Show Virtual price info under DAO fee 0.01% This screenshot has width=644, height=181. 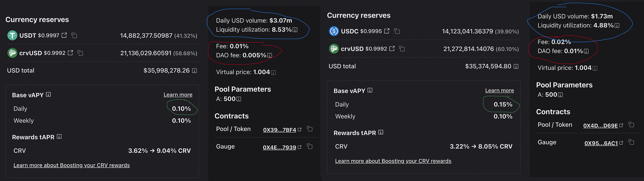(595, 68)
